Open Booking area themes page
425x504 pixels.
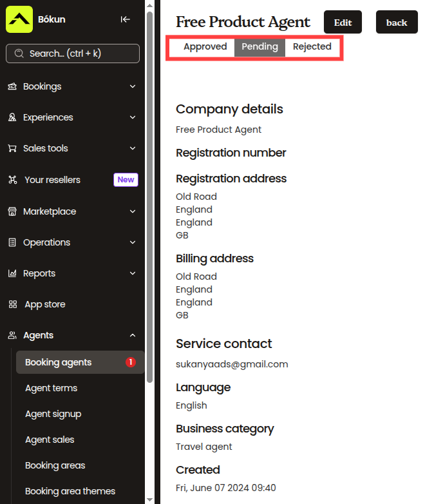(70, 491)
